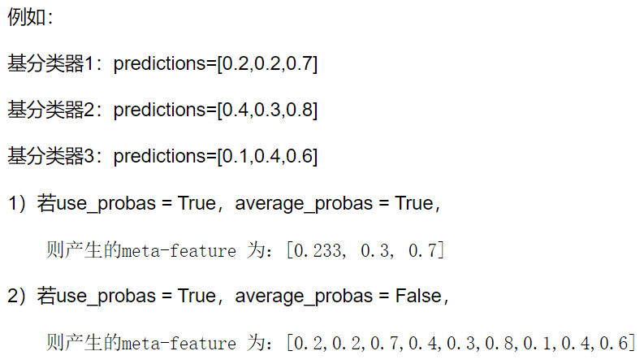
Task: Click predictions=[0.4,0.3,0.8] text
Action: tap(215, 110)
